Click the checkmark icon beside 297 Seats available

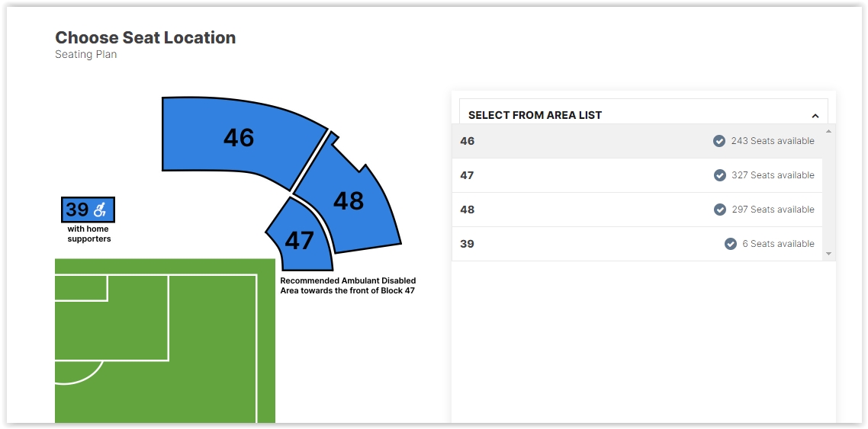point(719,210)
